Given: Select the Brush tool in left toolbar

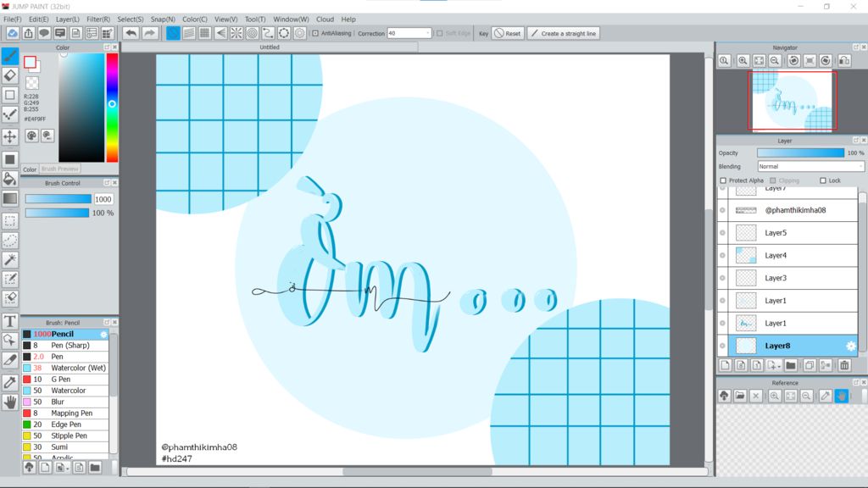Looking at the screenshot, I should coord(10,56).
